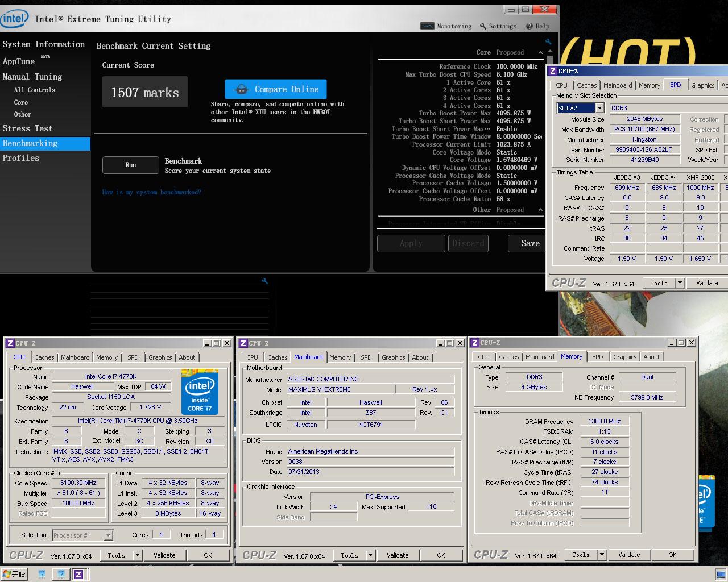Click the Core Speed value 6100.30 MHz
The width and height of the screenshot is (728, 582).
point(78,483)
